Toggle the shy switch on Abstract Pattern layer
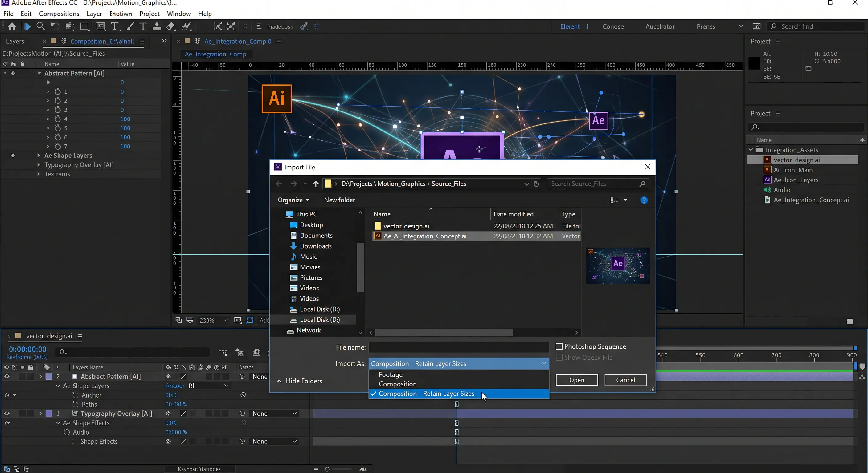Screen dimensions: 868x473 tap(168, 377)
